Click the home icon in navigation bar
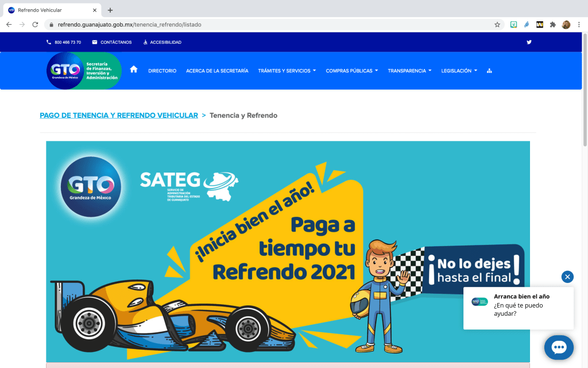 pos(134,70)
